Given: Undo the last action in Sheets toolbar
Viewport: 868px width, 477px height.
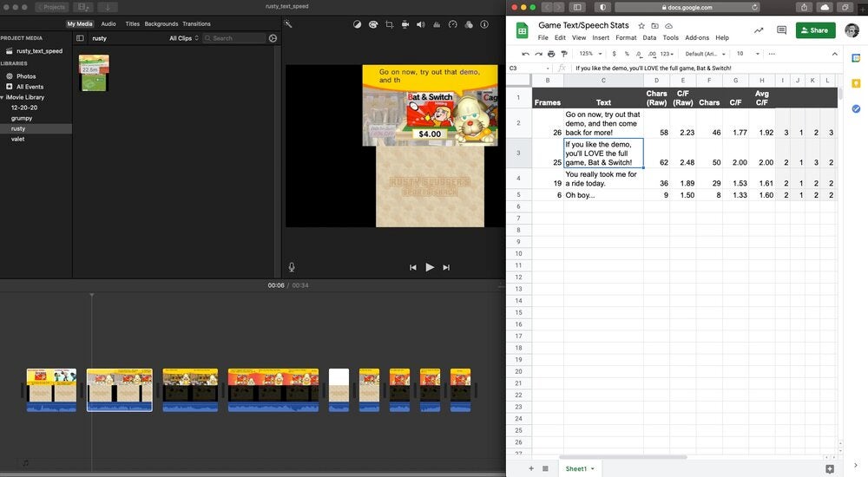Looking at the screenshot, I should click(x=525, y=54).
